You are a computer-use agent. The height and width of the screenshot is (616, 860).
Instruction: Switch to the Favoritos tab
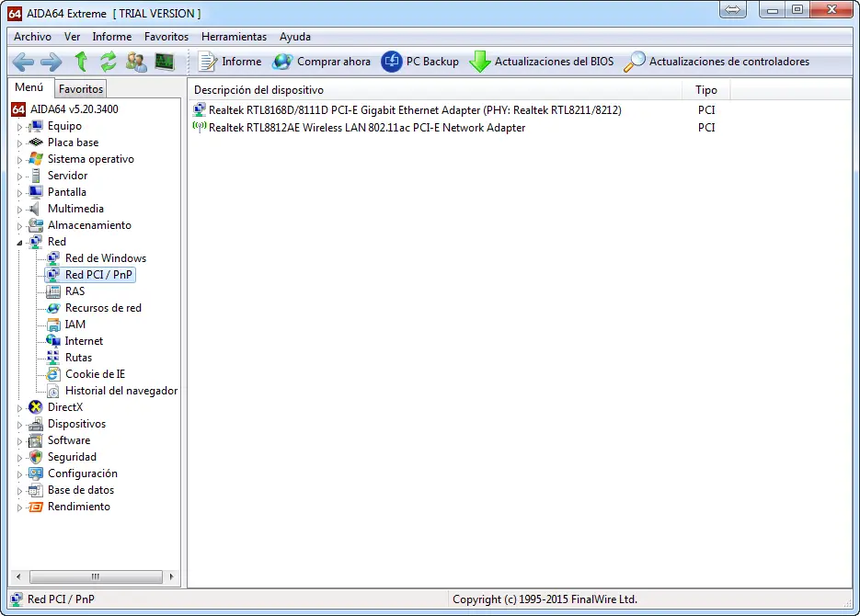[81, 89]
